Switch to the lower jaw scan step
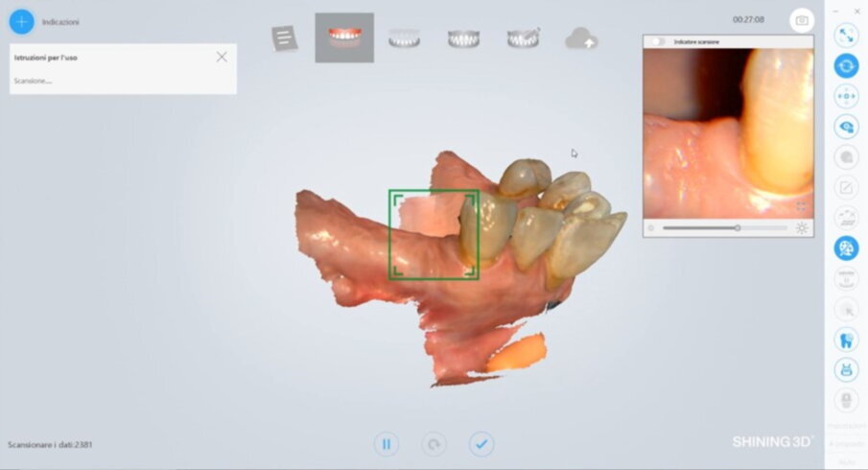Image resolution: width=868 pixels, height=470 pixels. 404,38
